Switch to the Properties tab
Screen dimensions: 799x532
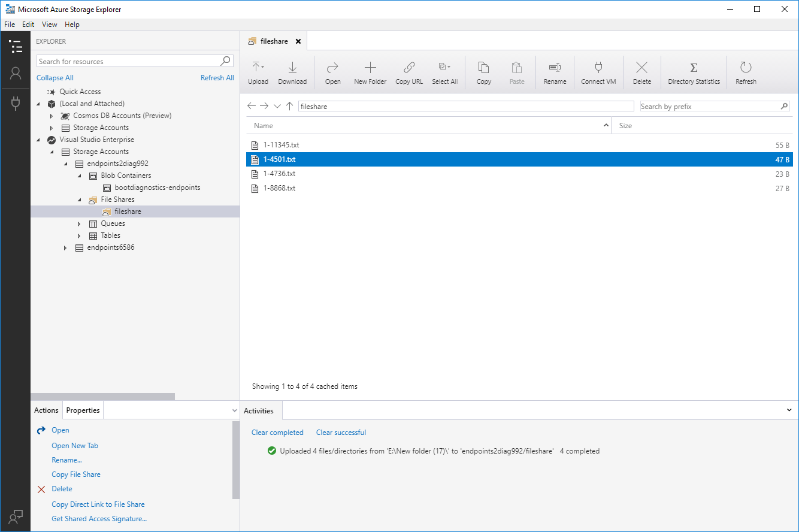[83, 410]
